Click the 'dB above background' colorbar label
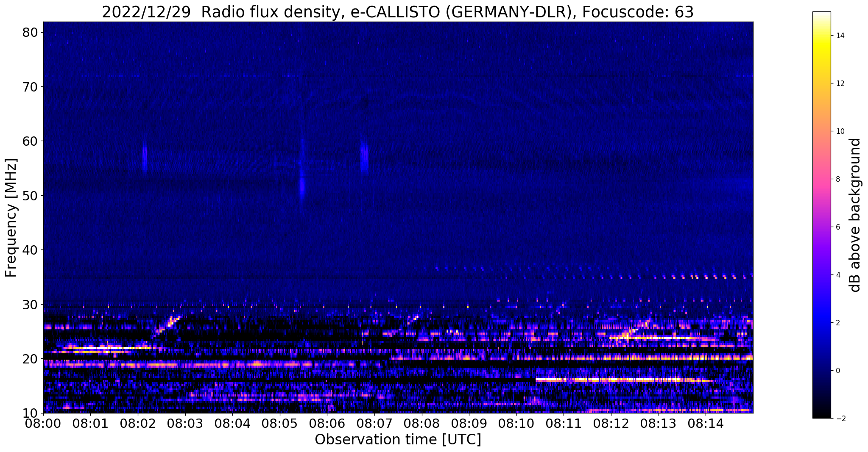This screenshot has height=452, width=868. click(855, 215)
